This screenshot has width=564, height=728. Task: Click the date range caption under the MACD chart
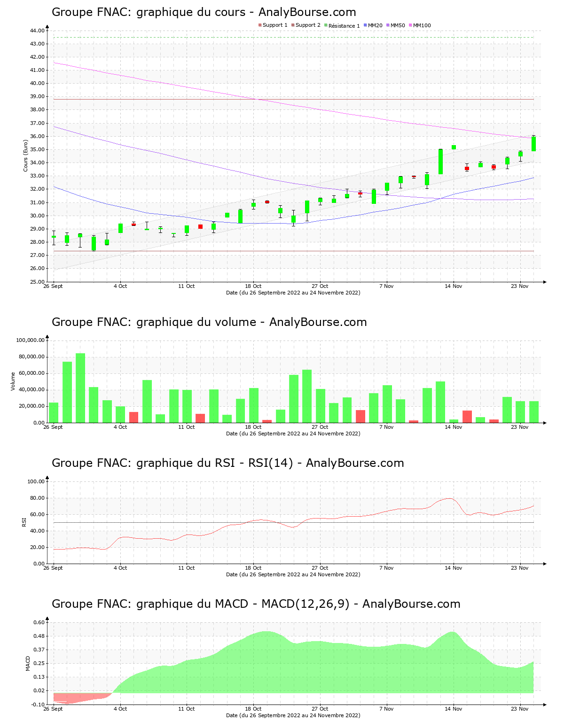point(293,715)
